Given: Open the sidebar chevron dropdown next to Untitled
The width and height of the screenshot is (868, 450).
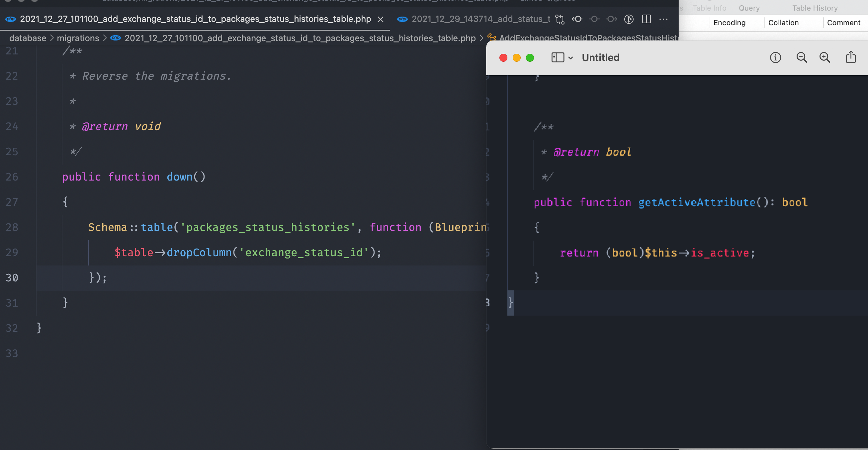Looking at the screenshot, I should click(570, 58).
